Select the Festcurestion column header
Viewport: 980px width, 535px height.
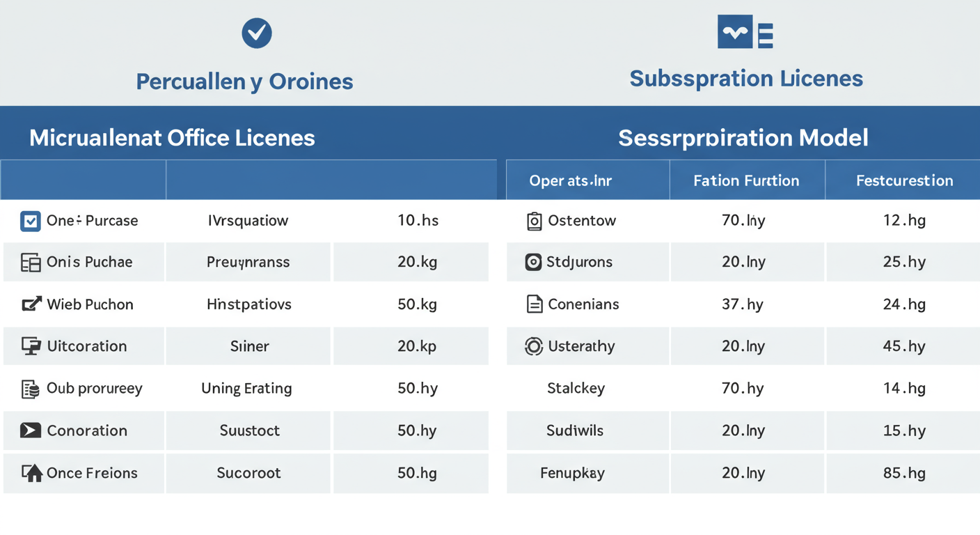[904, 181]
